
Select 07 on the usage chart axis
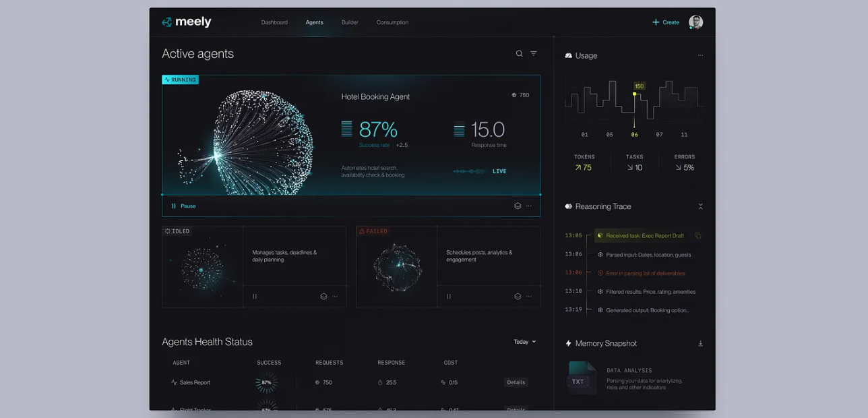(659, 135)
